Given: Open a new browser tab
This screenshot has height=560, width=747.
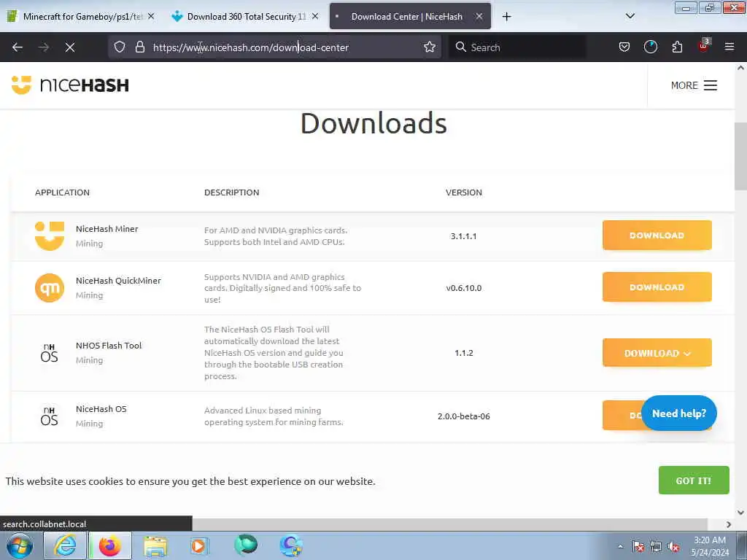Looking at the screenshot, I should [506, 17].
